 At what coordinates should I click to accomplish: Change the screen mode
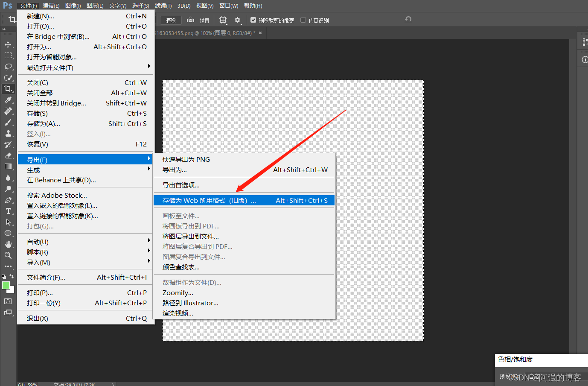[8, 313]
